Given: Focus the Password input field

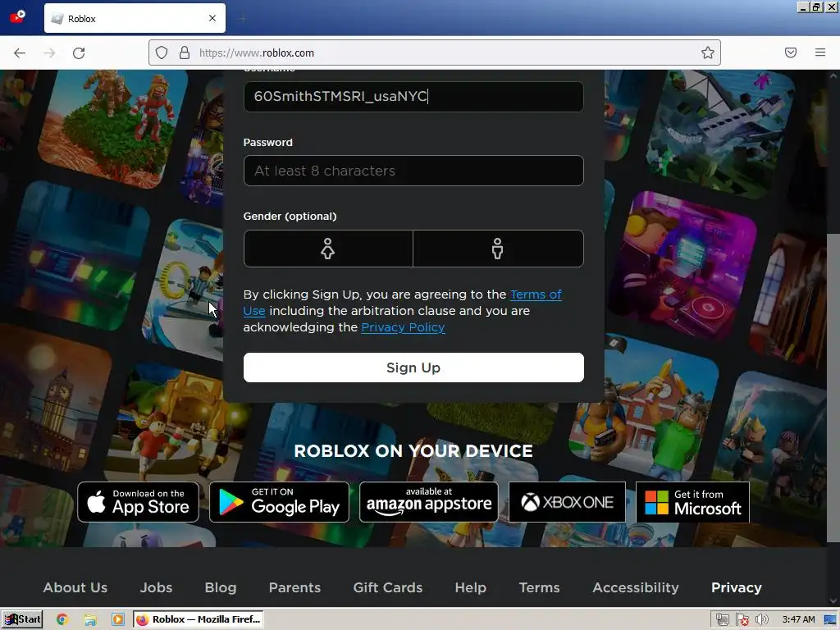Looking at the screenshot, I should point(413,171).
